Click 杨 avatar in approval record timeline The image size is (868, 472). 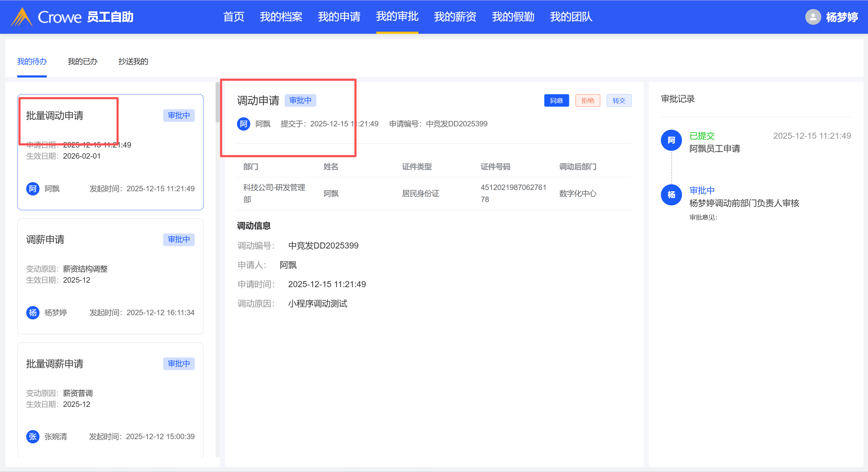tap(671, 195)
